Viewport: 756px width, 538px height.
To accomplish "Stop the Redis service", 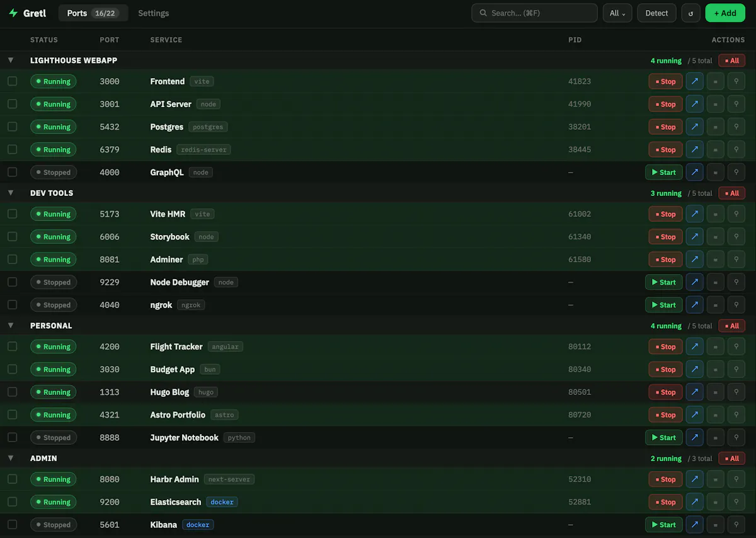I will pyautogui.click(x=665, y=149).
